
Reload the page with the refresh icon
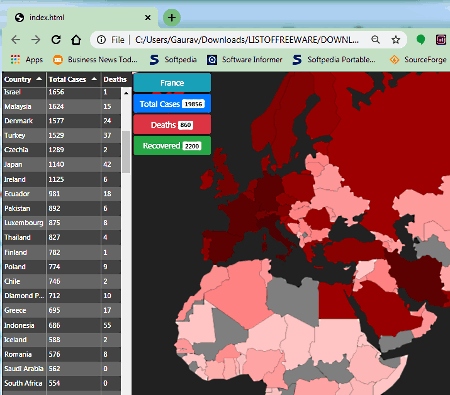pos(56,40)
